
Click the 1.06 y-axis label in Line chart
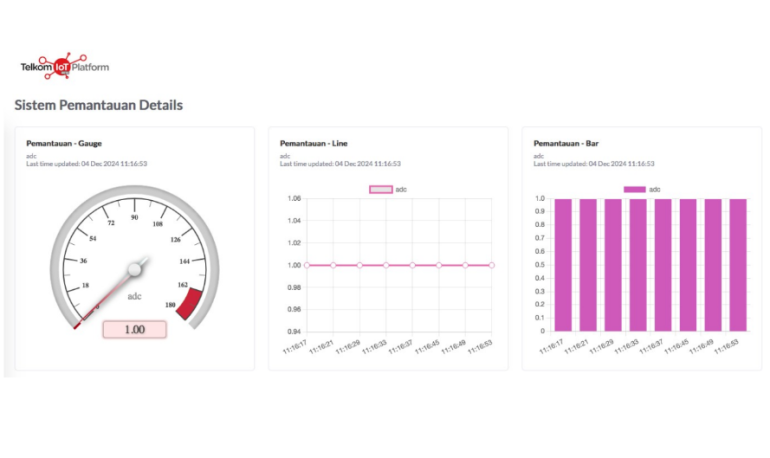coord(294,198)
